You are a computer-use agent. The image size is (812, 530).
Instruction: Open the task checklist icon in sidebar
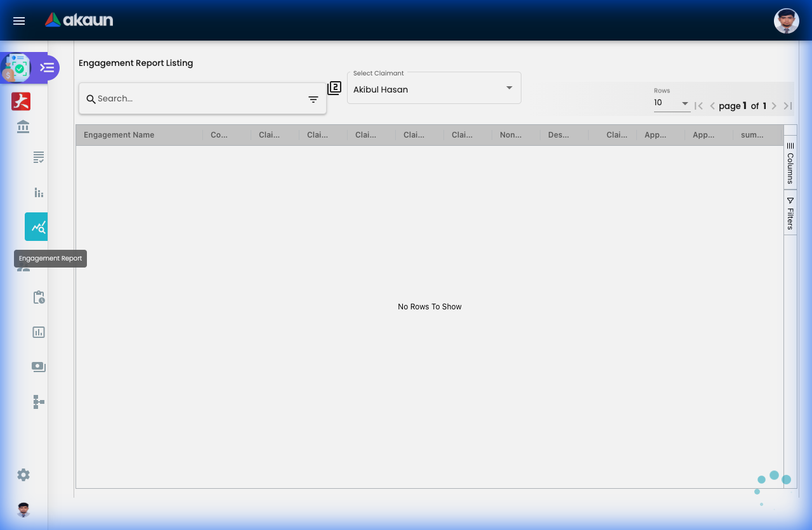(38, 157)
